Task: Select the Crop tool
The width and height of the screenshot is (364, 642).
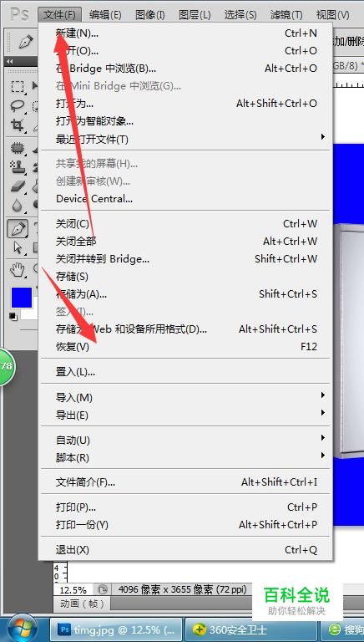Action: [x=18, y=125]
